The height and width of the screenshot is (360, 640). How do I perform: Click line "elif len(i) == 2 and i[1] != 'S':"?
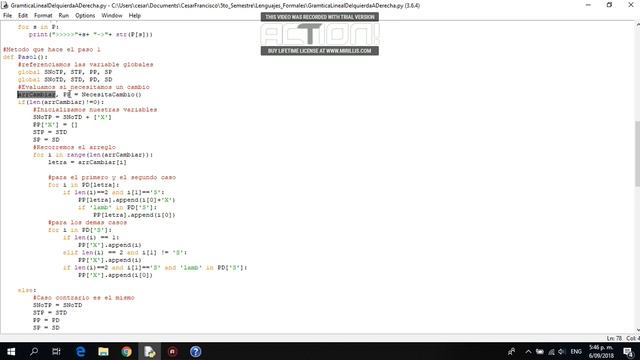[x=124, y=252]
